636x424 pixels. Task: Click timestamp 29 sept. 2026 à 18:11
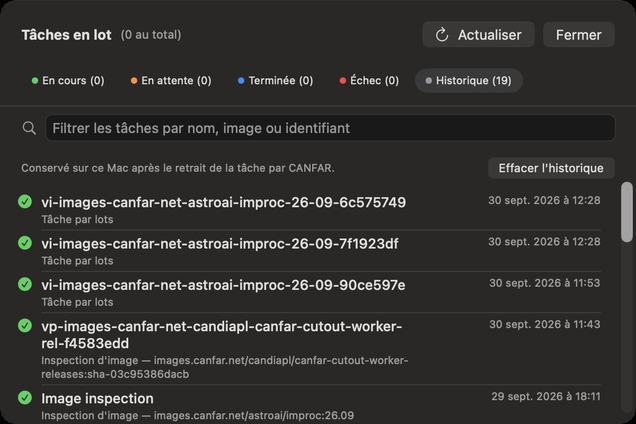point(546,396)
